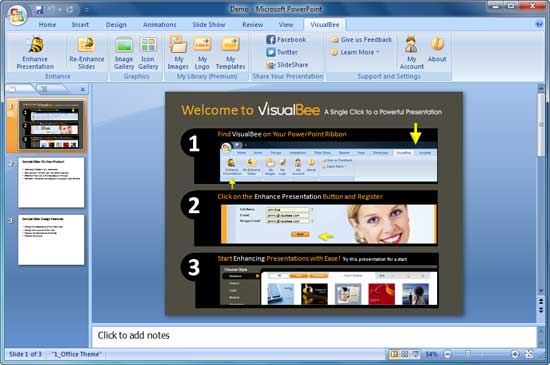The height and width of the screenshot is (365, 550).
Task: Select slide 2 thumbnail in panel
Action: [x=51, y=182]
